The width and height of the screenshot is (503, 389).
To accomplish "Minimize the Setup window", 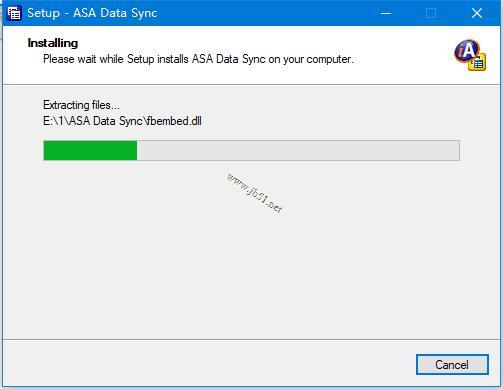I will point(386,13).
